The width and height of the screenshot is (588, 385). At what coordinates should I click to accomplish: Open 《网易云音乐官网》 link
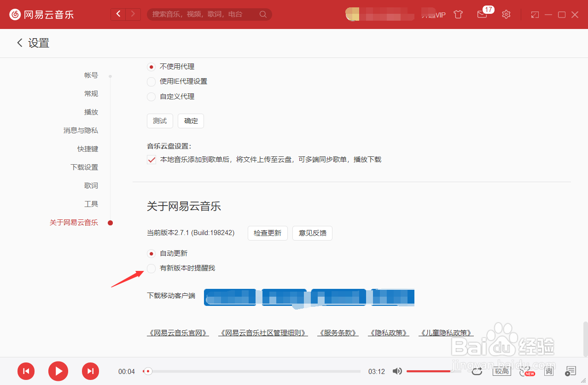178,333
